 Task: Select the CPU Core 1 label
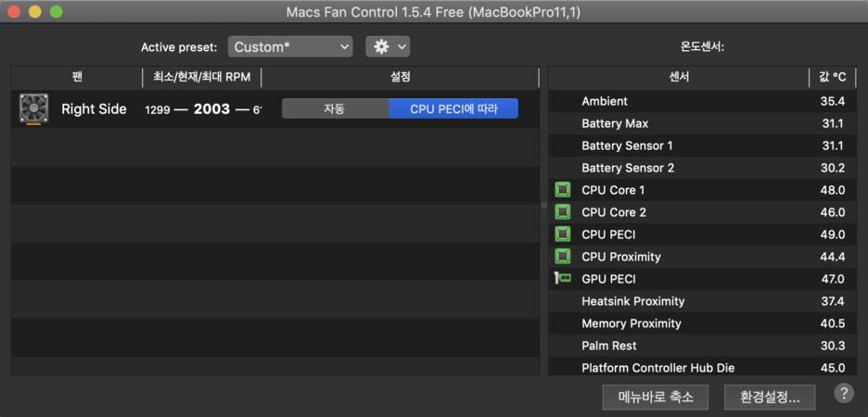click(x=613, y=190)
